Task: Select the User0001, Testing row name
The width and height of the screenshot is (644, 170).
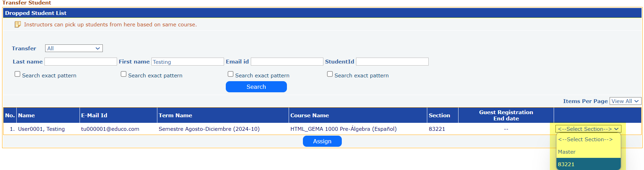Action: coord(41,129)
